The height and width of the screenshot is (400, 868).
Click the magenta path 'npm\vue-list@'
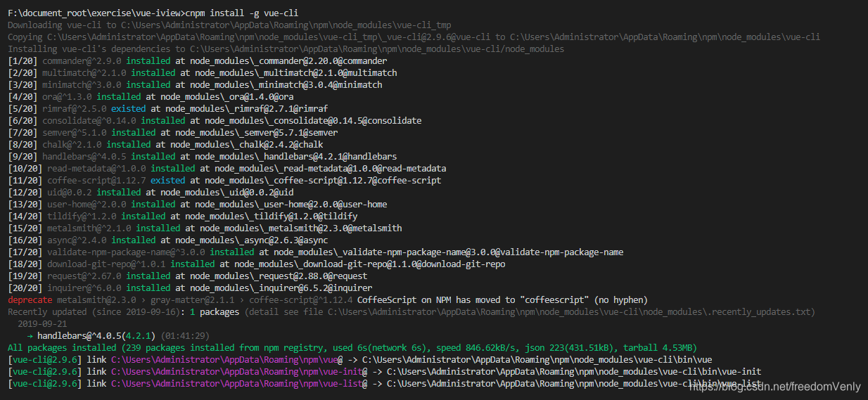239,383
